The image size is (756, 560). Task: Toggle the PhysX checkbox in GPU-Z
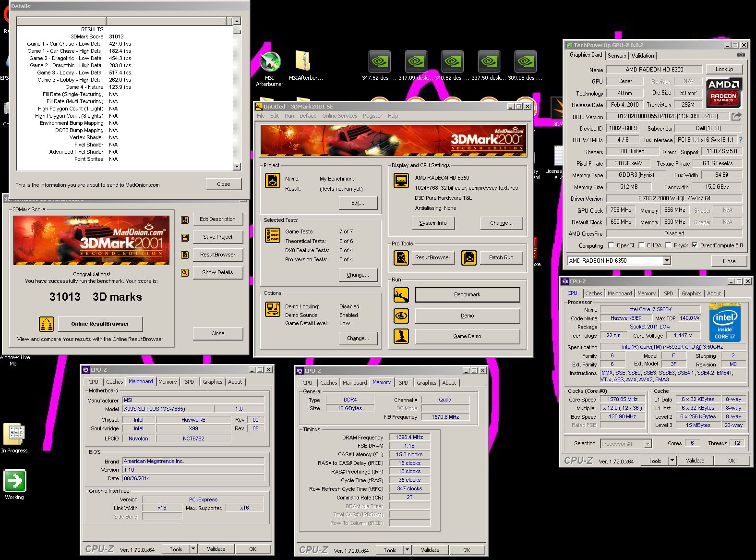pyautogui.click(x=668, y=245)
